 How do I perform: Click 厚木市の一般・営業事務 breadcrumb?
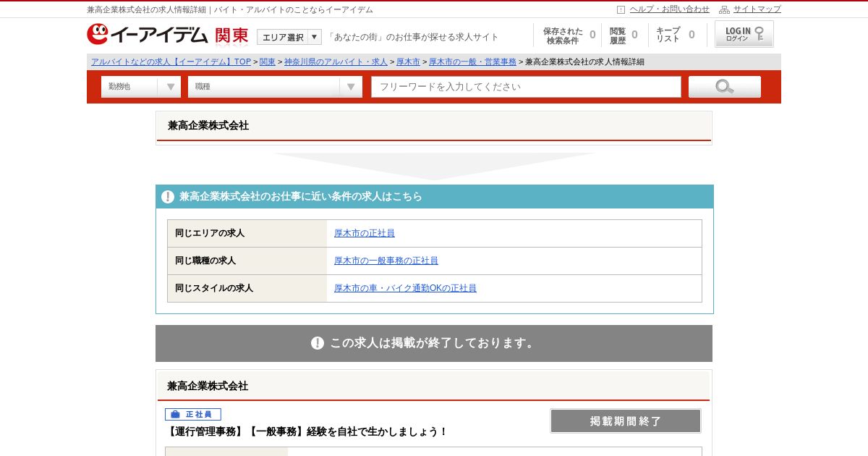(472, 62)
